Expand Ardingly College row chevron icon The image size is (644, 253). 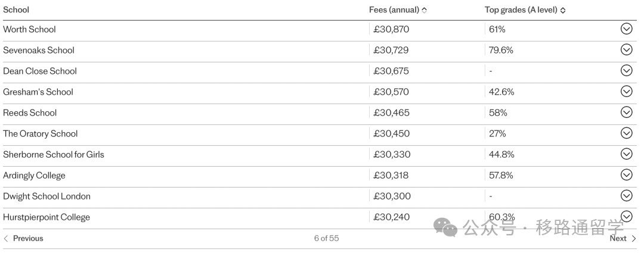click(x=626, y=174)
